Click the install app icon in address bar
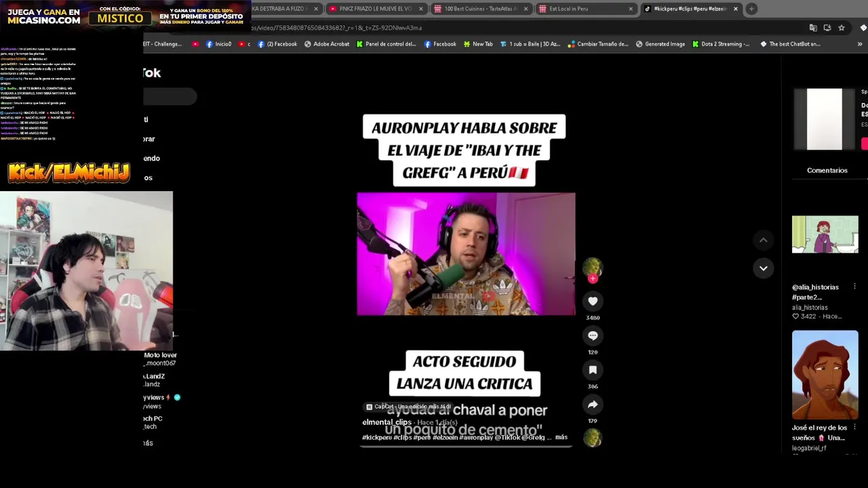Image resolution: width=868 pixels, height=488 pixels. [x=827, y=28]
